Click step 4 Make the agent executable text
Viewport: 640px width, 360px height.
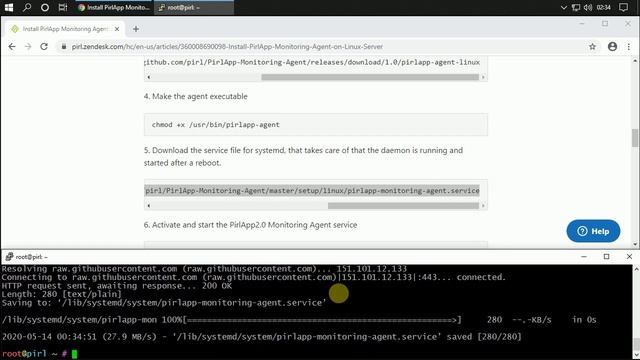[196, 96]
